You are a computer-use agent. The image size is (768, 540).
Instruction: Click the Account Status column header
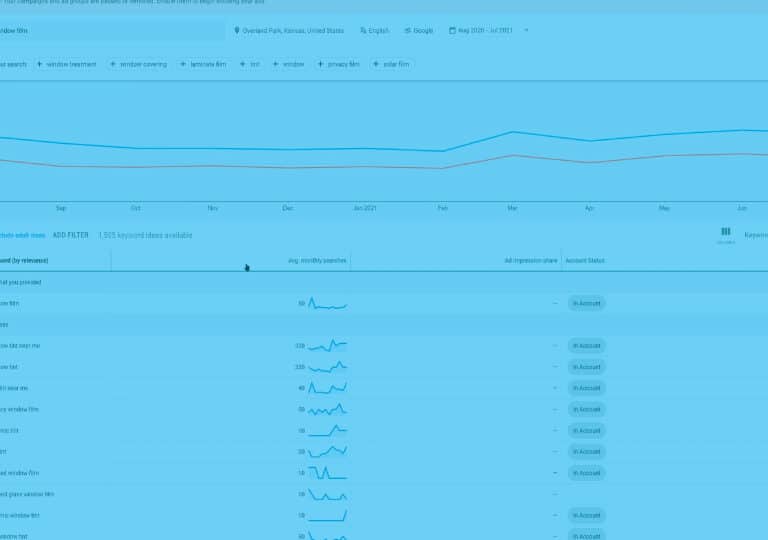tap(584, 261)
